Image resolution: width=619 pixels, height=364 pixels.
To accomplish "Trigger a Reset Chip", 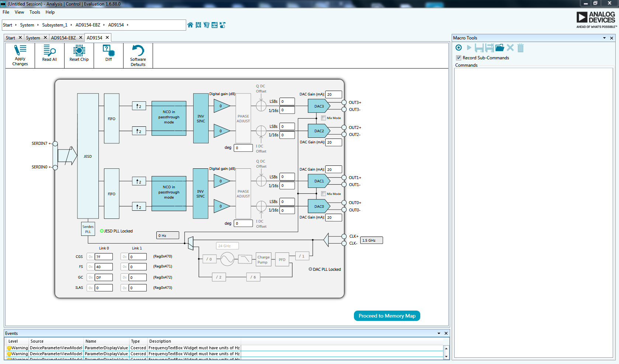I will (79, 55).
